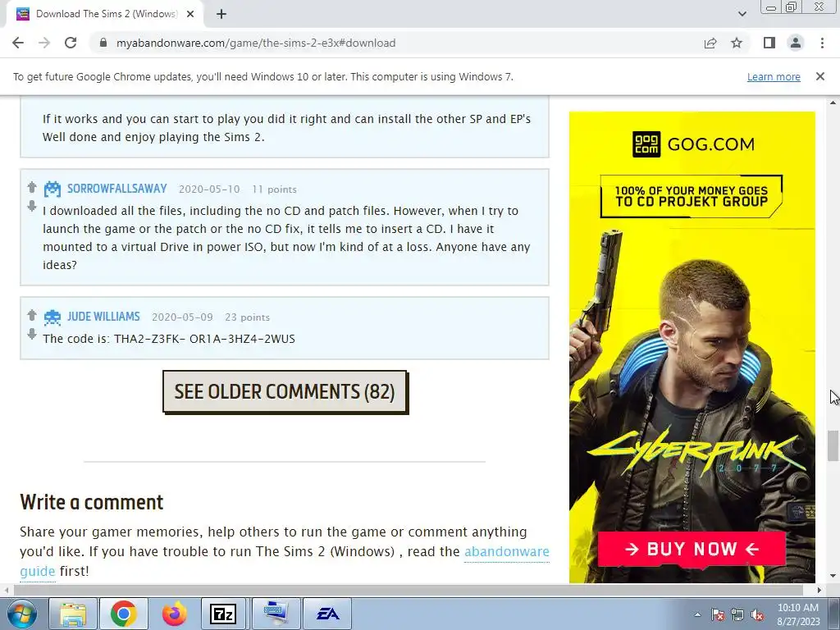Image resolution: width=840 pixels, height=630 pixels.
Task: Open the Learn more link
Action: [774, 76]
